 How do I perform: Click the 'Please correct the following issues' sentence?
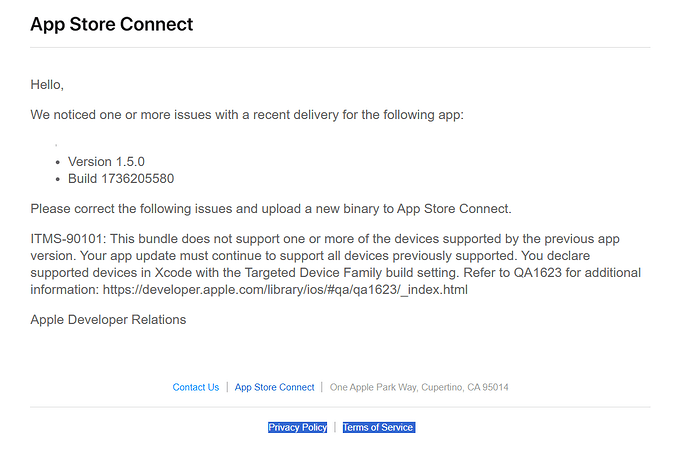pos(271,209)
